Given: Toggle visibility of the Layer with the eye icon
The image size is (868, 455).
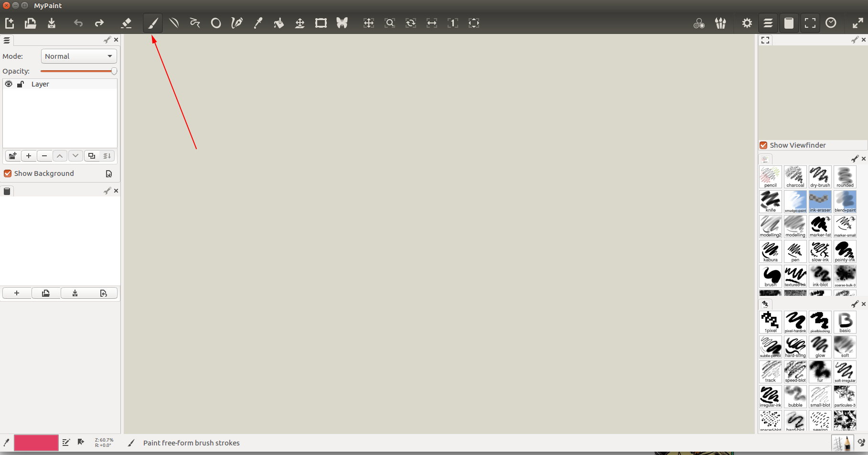Looking at the screenshot, I should (8, 84).
